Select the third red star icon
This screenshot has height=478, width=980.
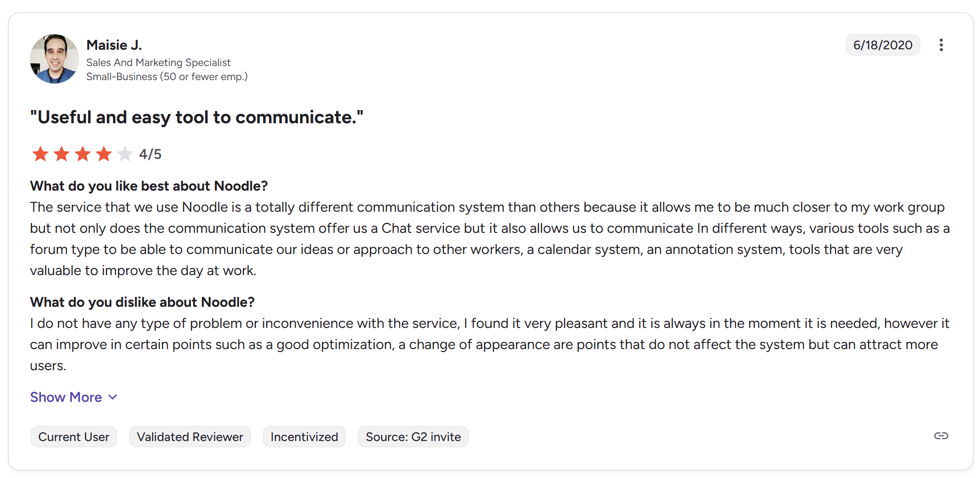(83, 154)
